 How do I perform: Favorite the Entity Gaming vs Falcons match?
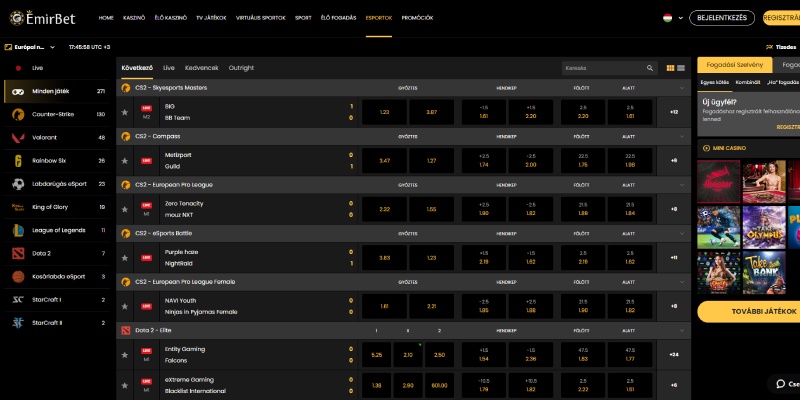pos(124,355)
